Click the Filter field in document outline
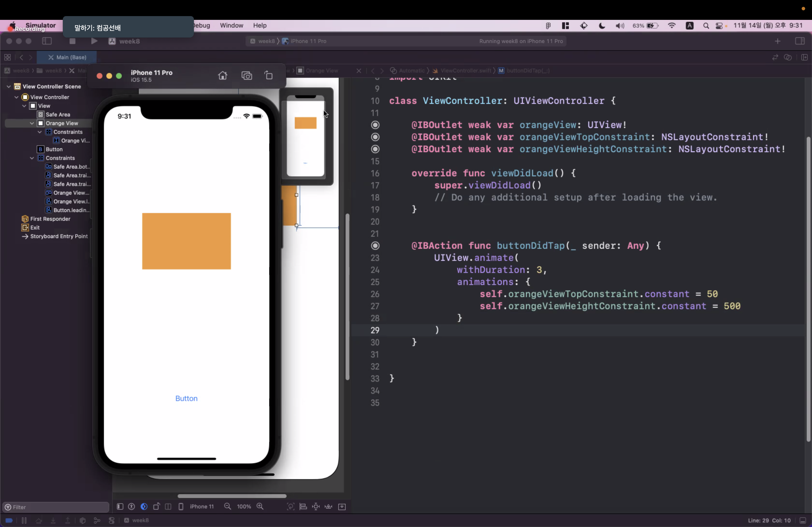Image resolution: width=812 pixels, height=527 pixels. click(56, 507)
